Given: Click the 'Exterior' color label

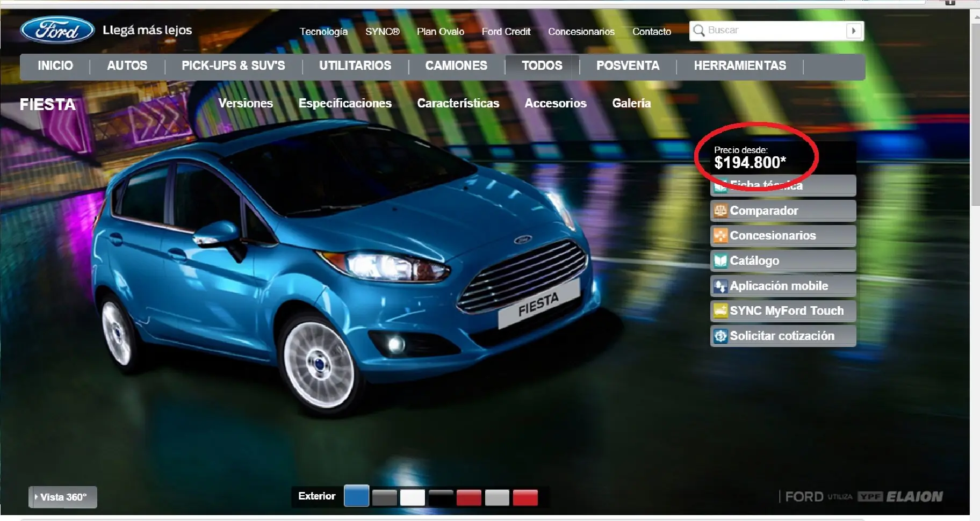Looking at the screenshot, I should [317, 496].
